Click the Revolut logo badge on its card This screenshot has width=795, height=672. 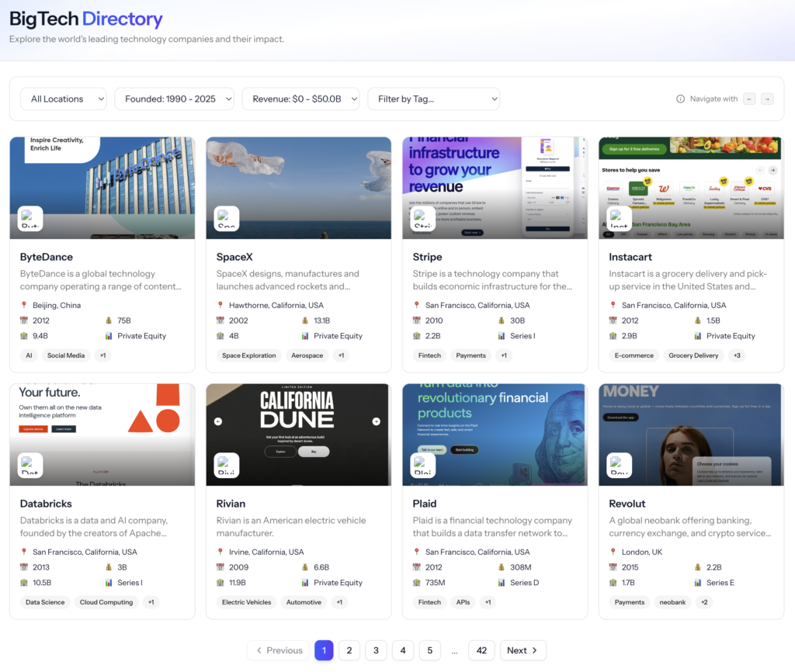[x=620, y=466]
